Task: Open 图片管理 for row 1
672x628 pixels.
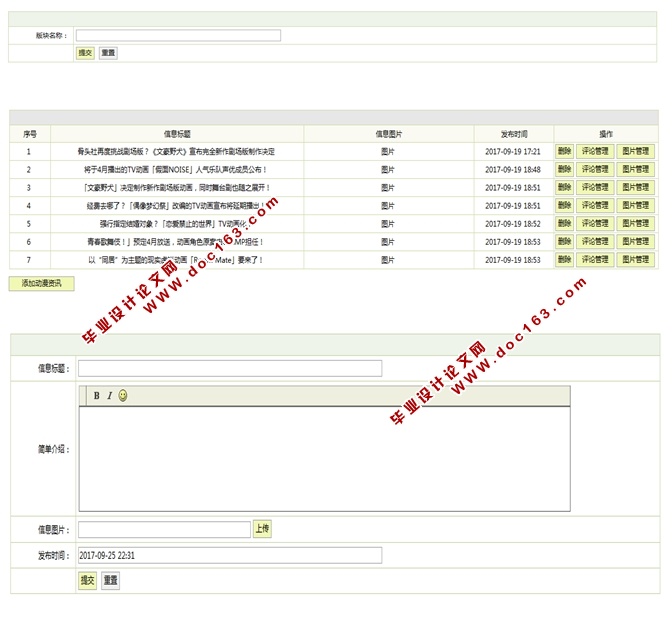Action: [x=636, y=151]
